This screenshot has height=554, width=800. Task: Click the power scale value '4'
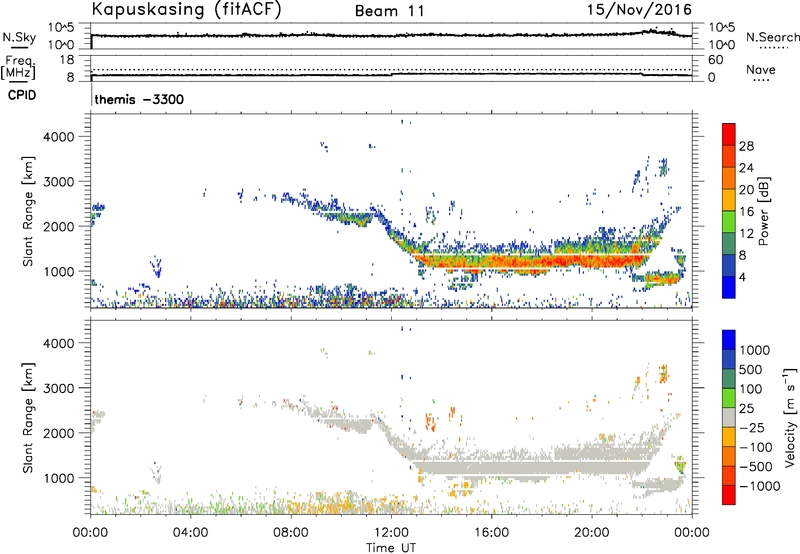point(743,277)
